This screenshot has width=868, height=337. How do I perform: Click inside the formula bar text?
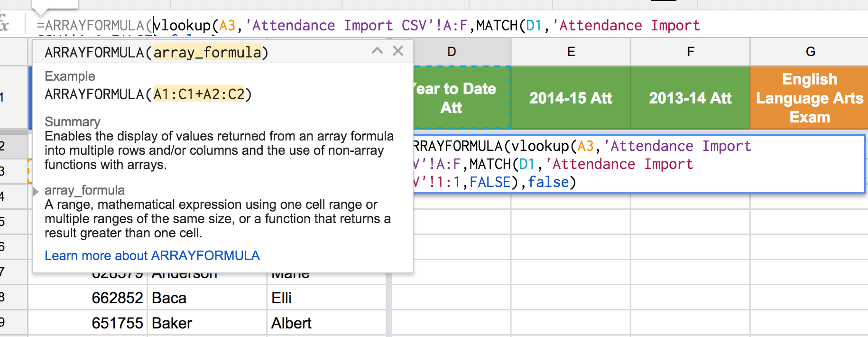coord(368,25)
